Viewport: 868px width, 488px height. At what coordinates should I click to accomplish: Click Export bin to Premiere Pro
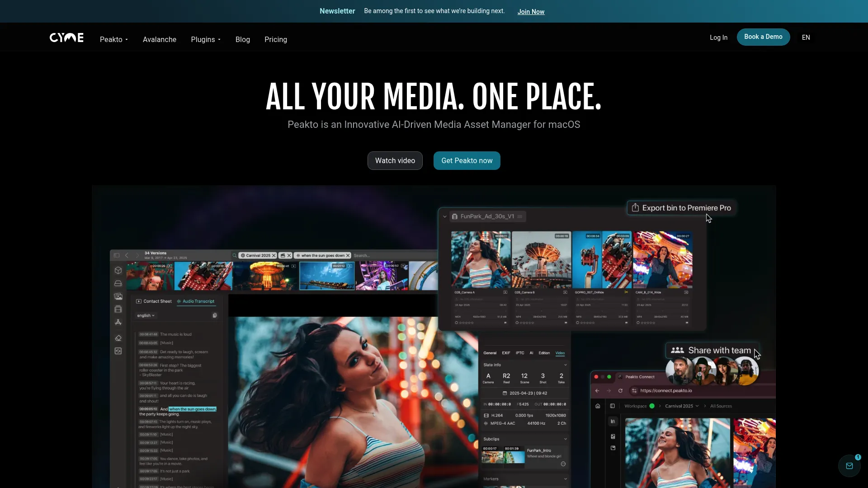pyautogui.click(x=682, y=208)
